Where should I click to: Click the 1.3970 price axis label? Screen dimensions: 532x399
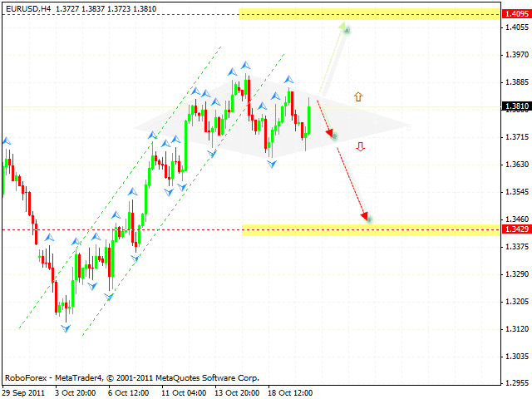[x=517, y=55]
